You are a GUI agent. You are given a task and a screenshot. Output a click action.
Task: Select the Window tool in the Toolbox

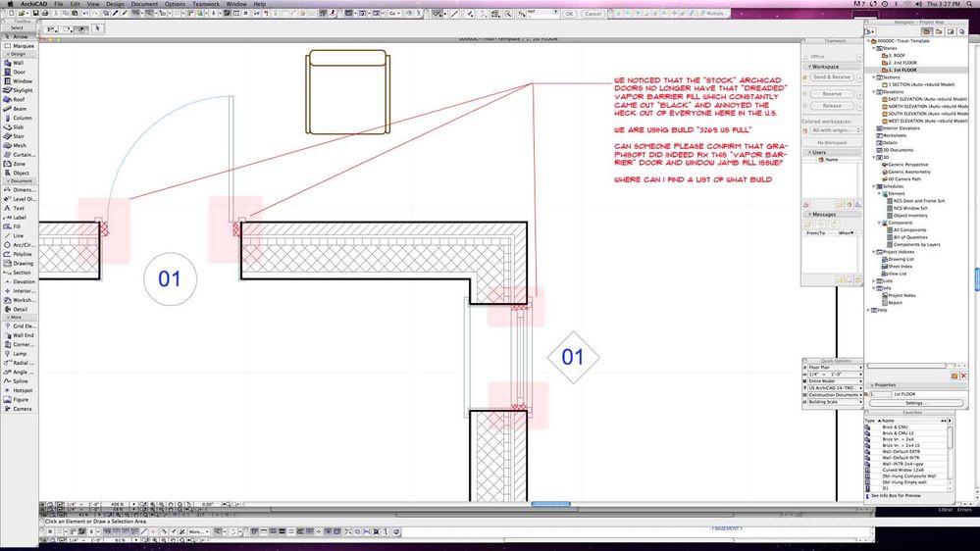(x=19, y=81)
